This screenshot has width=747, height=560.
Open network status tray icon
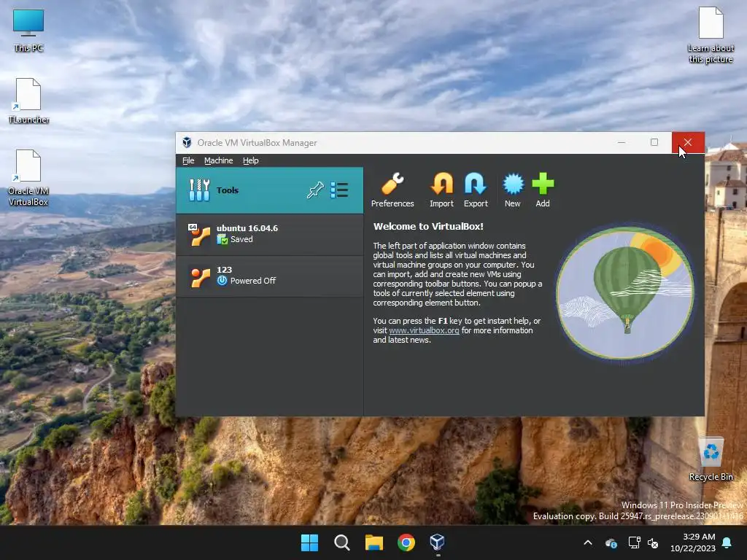click(634, 542)
